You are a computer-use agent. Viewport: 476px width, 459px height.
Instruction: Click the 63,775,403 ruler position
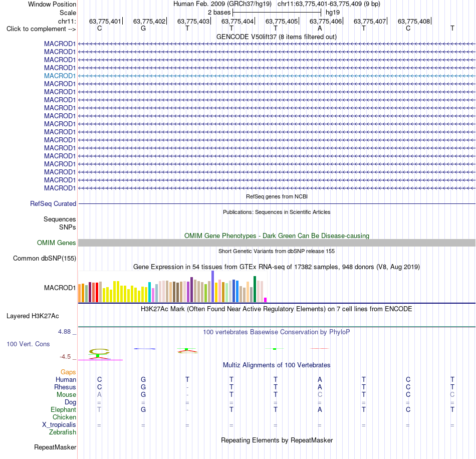click(193, 21)
